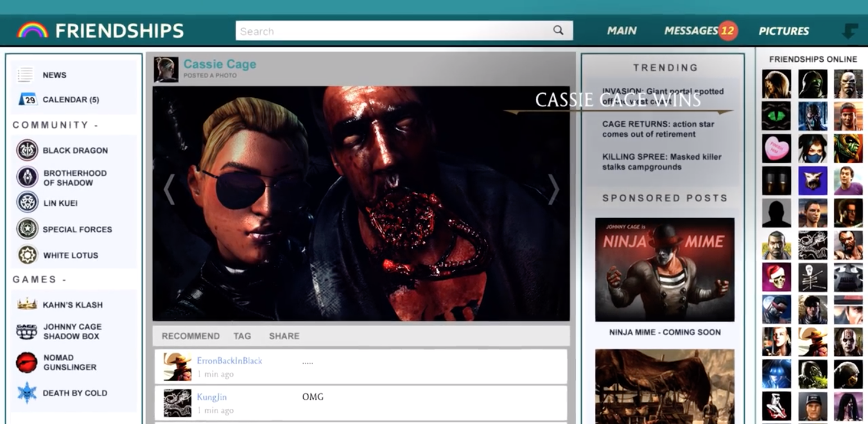Click the Black Dragon community label
Image resolution: width=868 pixels, height=424 pixels.
75,150
